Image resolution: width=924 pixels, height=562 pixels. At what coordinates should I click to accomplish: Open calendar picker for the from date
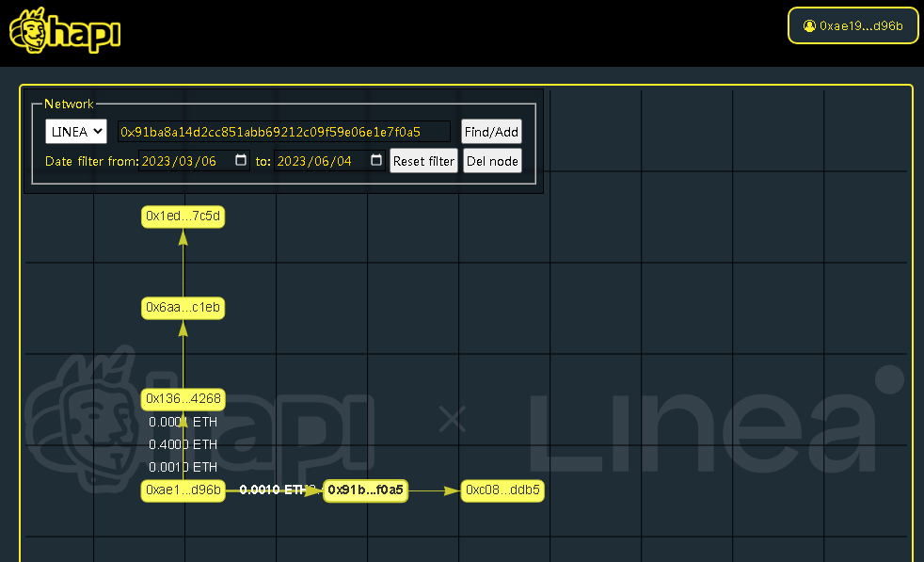[x=241, y=160]
